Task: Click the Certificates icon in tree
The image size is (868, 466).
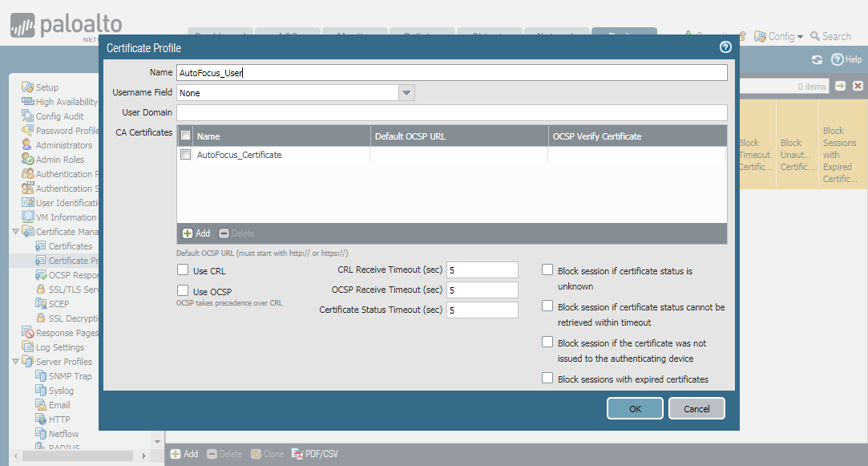Action: point(40,246)
